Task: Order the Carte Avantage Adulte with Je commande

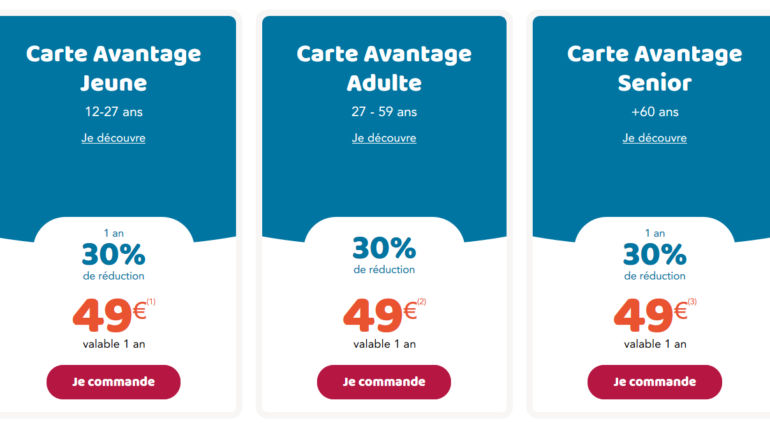Action: tap(384, 382)
